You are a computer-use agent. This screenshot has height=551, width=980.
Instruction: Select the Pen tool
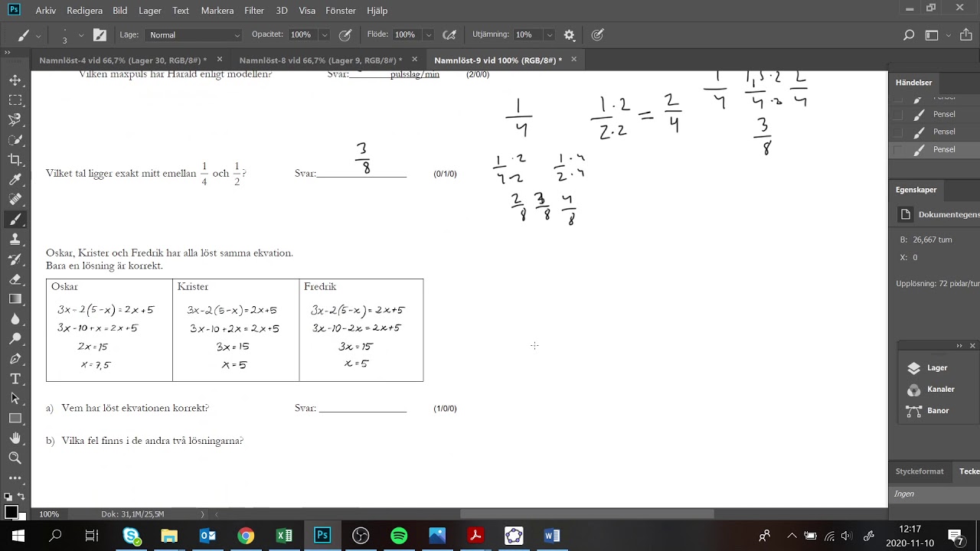[x=15, y=359]
